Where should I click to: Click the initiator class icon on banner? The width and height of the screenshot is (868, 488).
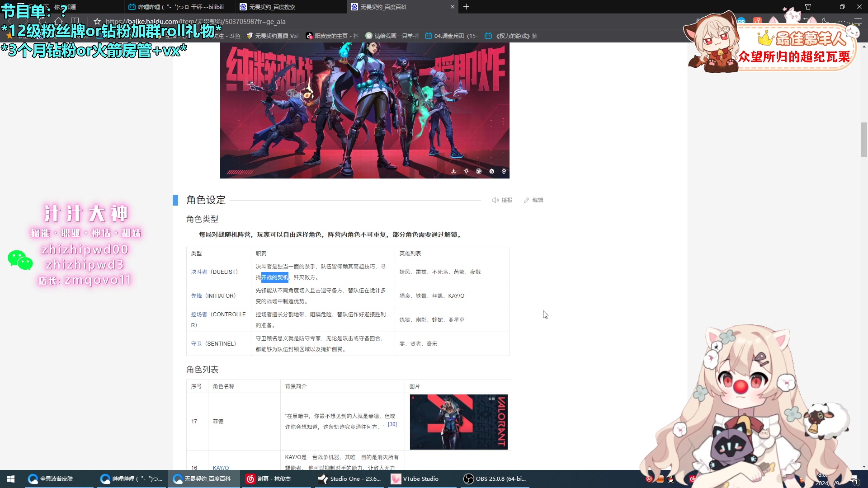coord(466,171)
